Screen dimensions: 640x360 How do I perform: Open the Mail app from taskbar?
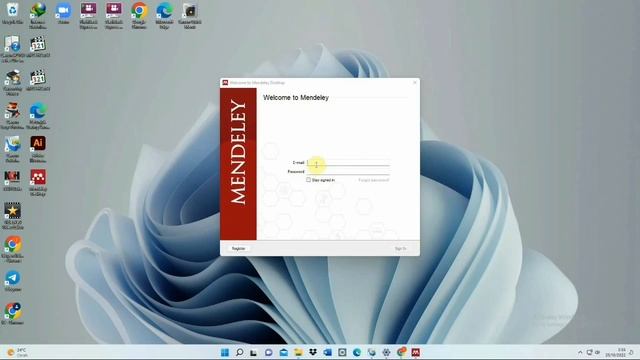tap(283, 352)
